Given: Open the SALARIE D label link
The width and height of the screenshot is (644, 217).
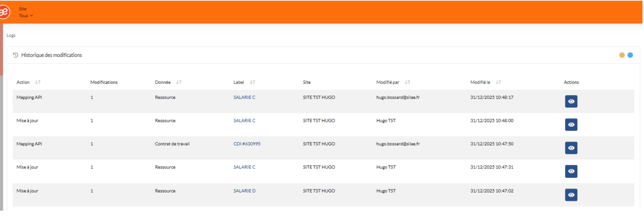Looking at the screenshot, I should [244, 190].
